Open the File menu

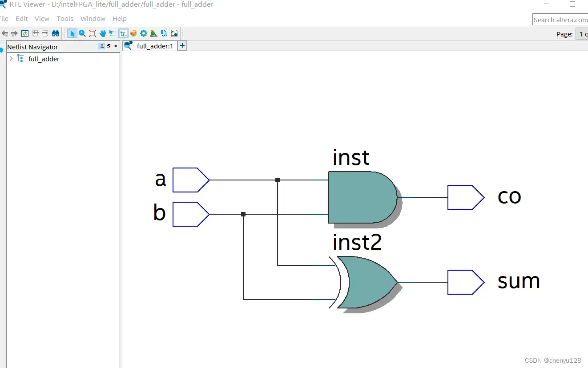pos(4,19)
